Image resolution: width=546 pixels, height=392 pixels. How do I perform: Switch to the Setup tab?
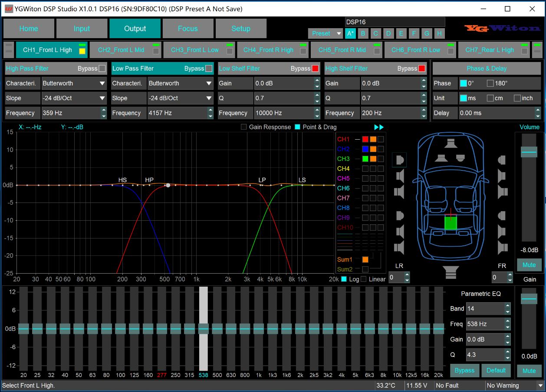241,29
